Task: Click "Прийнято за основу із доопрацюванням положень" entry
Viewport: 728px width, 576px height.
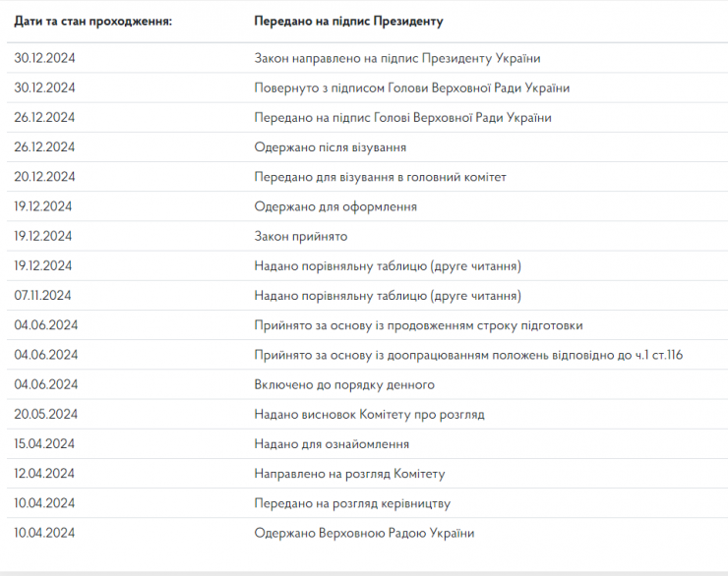Action: point(467,355)
